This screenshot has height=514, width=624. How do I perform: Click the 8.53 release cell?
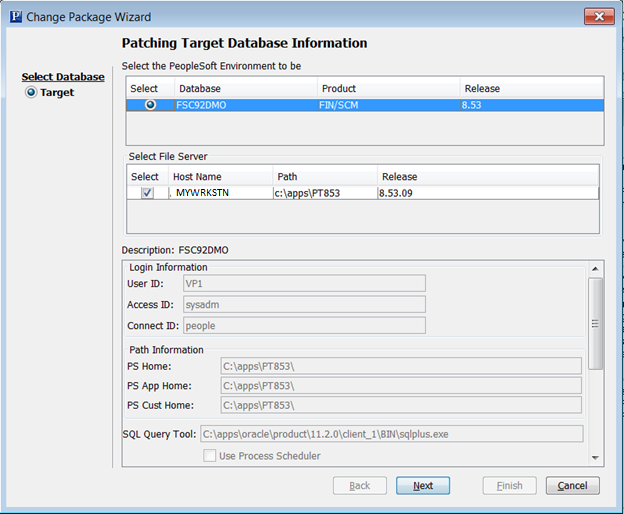pyautogui.click(x=532, y=105)
